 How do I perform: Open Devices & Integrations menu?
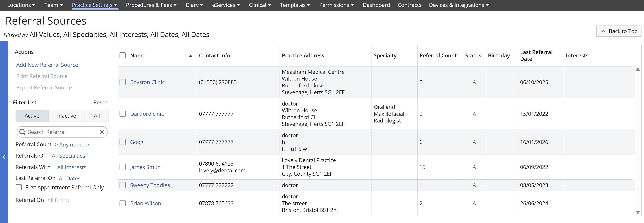point(459,5)
